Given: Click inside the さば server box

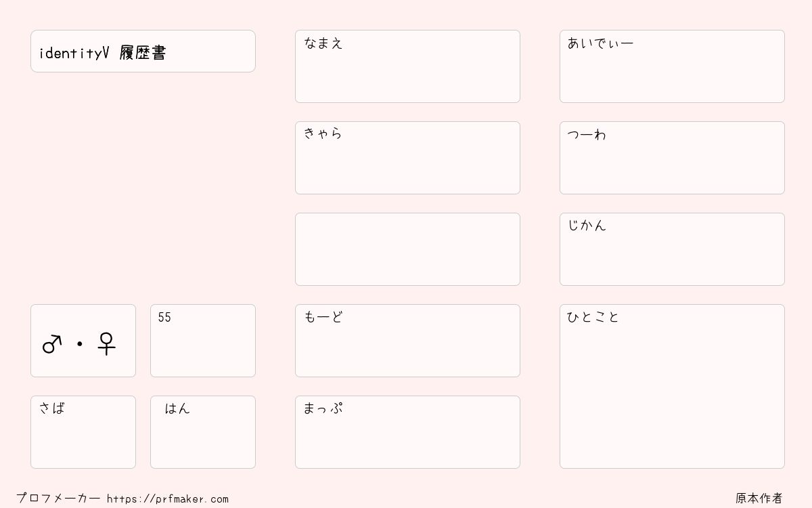Looking at the screenshot, I should tap(83, 432).
